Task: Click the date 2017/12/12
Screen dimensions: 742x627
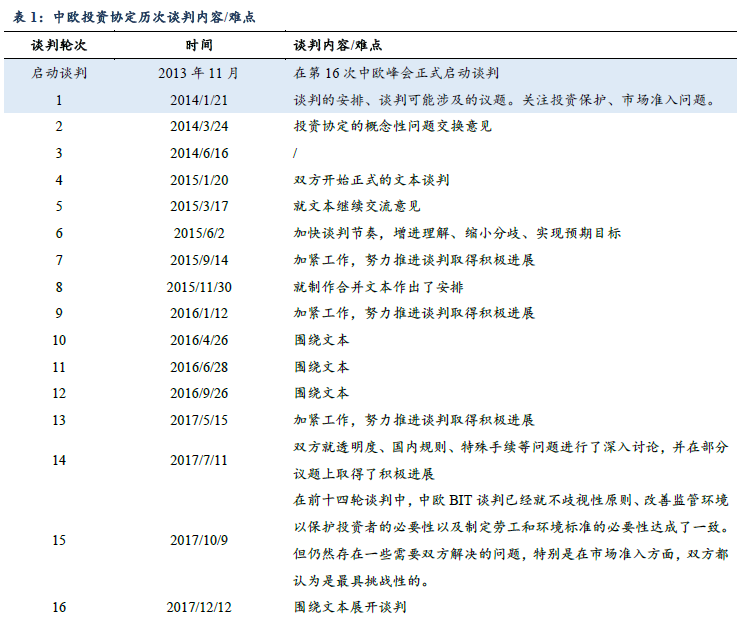Action: [199, 607]
